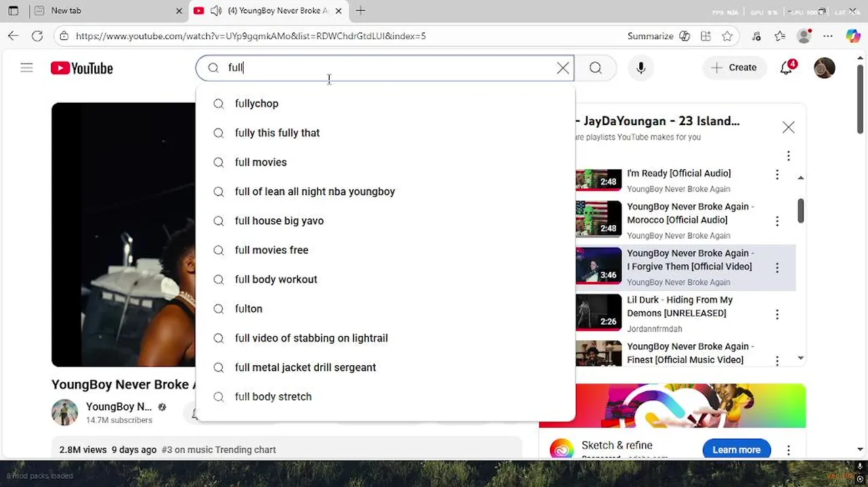This screenshot has height=487, width=868.
Task: Clear the search box with X icon
Action: 563,68
